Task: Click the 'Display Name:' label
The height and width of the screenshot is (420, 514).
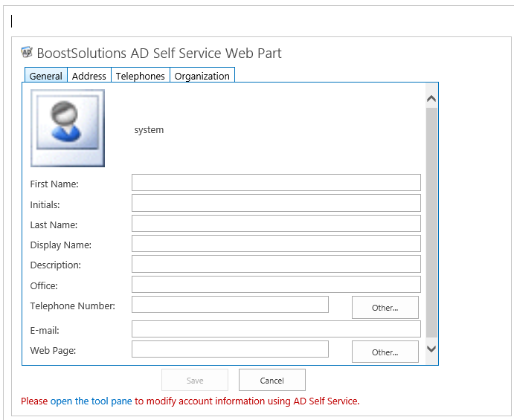Action: tap(61, 245)
